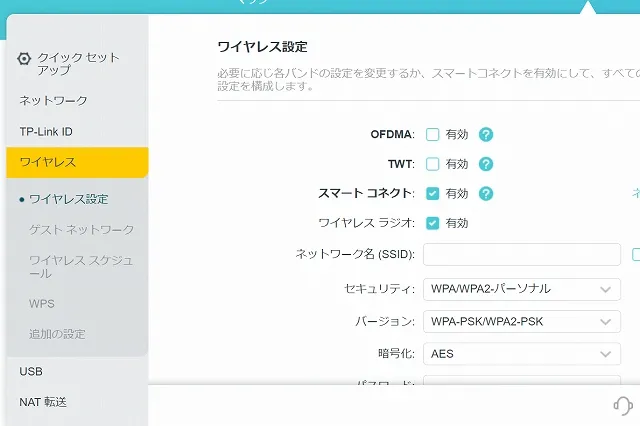Viewport: 640px width, 426px height.
Task: Click the OFDMA help question icon
Action: pyautogui.click(x=486, y=134)
